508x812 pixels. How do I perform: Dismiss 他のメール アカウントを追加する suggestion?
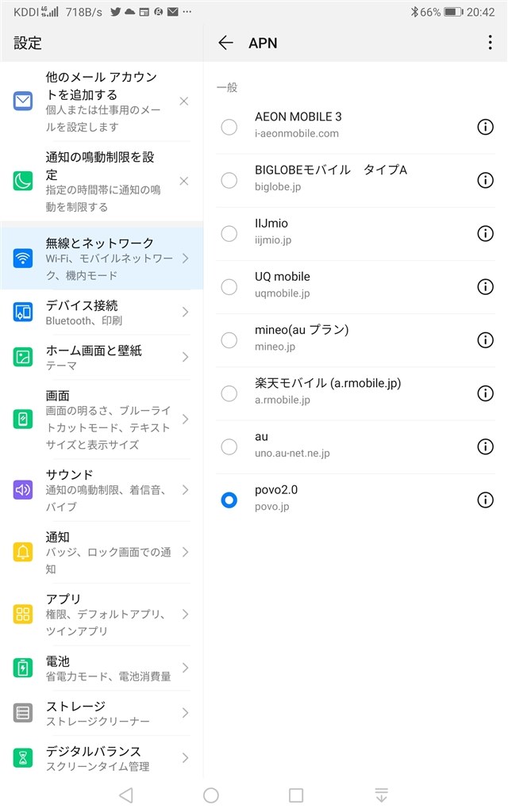183,101
